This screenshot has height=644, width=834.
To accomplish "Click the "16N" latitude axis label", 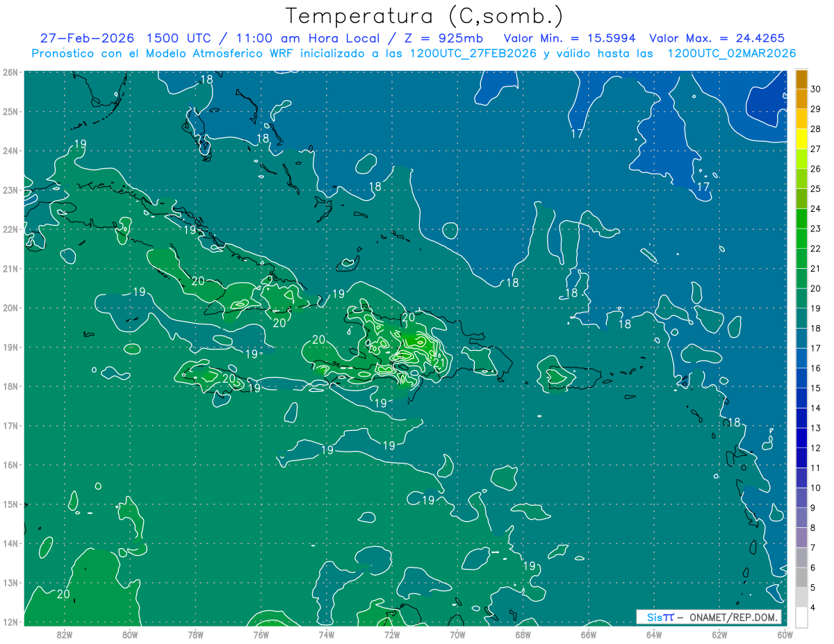I will tap(10, 465).
